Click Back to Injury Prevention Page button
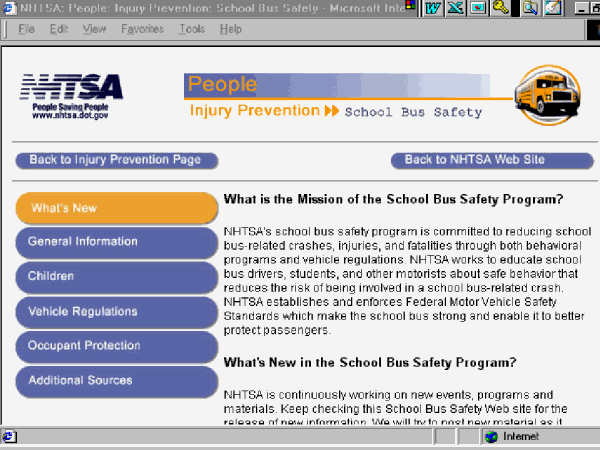The height and width of the screenshot is (450, 600). (115, 160)
